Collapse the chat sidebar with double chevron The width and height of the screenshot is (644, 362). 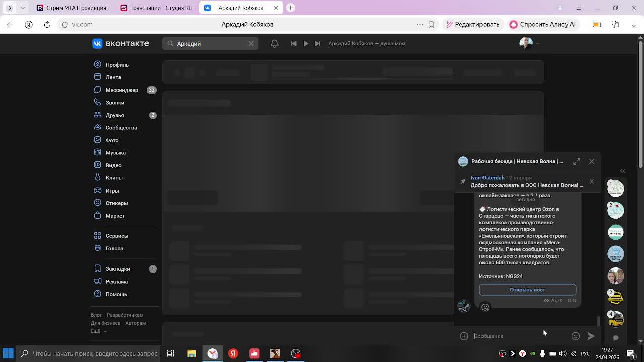coord(622,171)
